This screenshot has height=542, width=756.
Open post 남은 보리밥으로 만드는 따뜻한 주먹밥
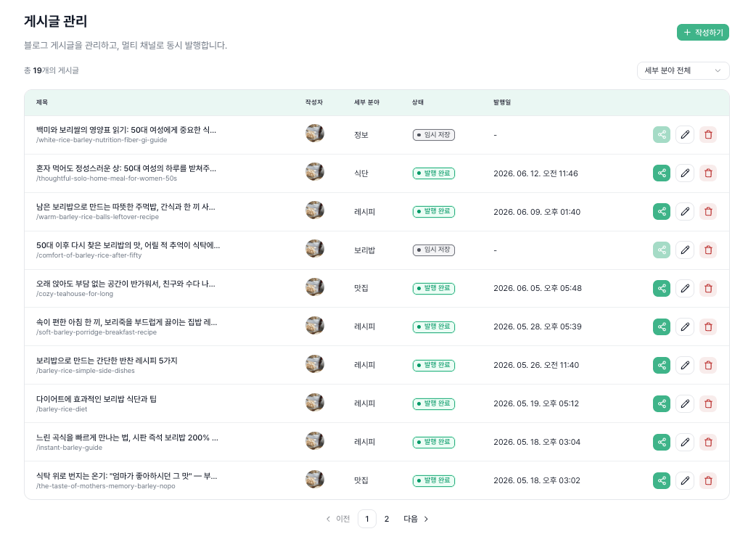[126, 207]
